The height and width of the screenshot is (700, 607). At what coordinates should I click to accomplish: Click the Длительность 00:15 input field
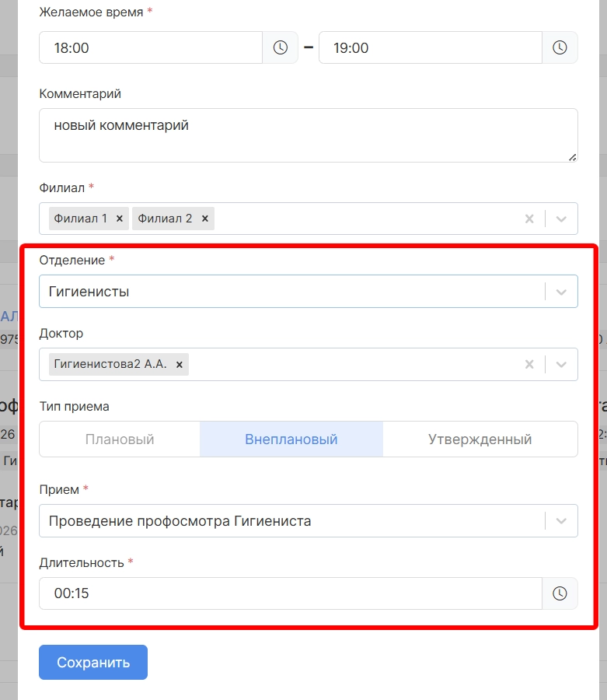290,593
